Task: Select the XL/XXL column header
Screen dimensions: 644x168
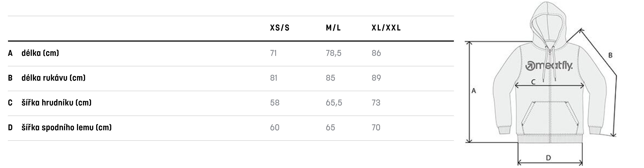Action: (386, 28)
